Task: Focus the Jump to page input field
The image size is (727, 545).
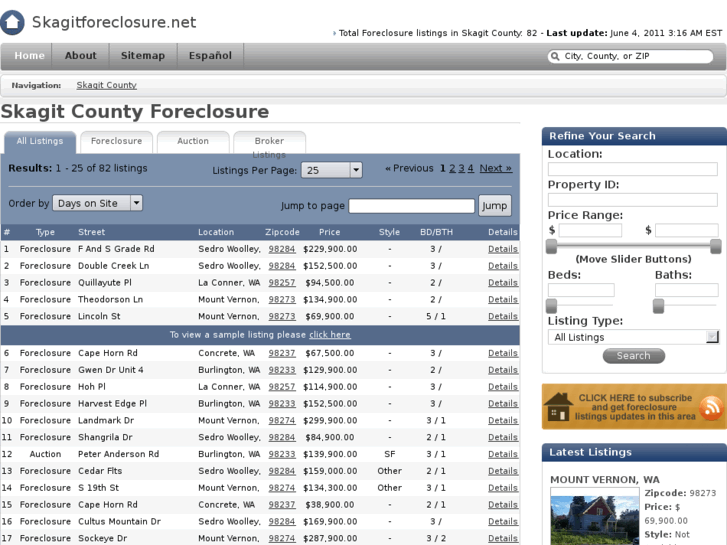Action: click(x=411, y=206)
